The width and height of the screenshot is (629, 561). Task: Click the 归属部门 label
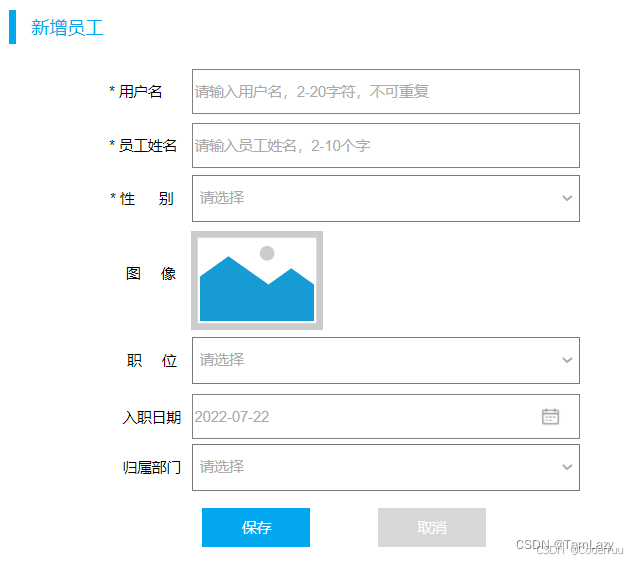click(152, 468)
